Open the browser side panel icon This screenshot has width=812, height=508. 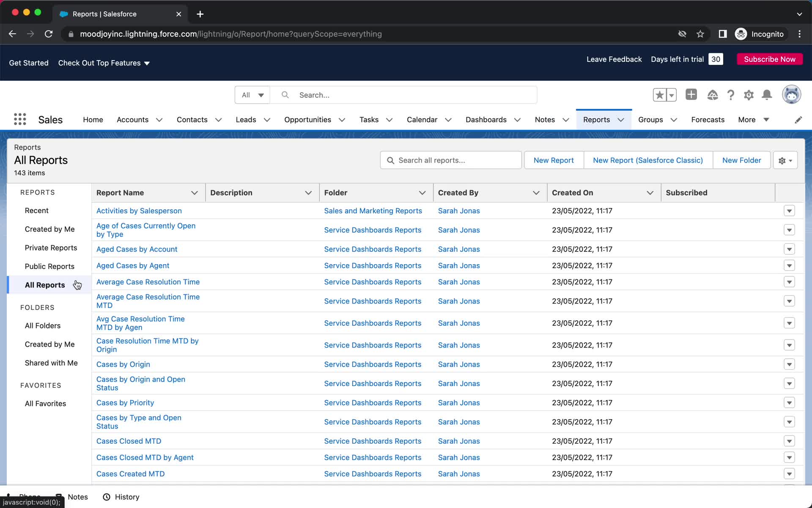(723, 34)
